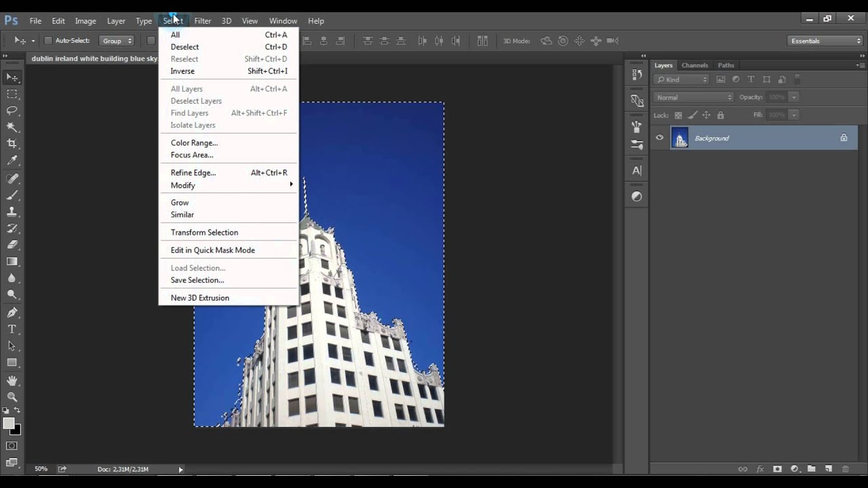The height and width of the screenshot is (488, 868).
Task: Toggle Edit in Quick Mask Mode button
Action: click(x=12, y=446)
